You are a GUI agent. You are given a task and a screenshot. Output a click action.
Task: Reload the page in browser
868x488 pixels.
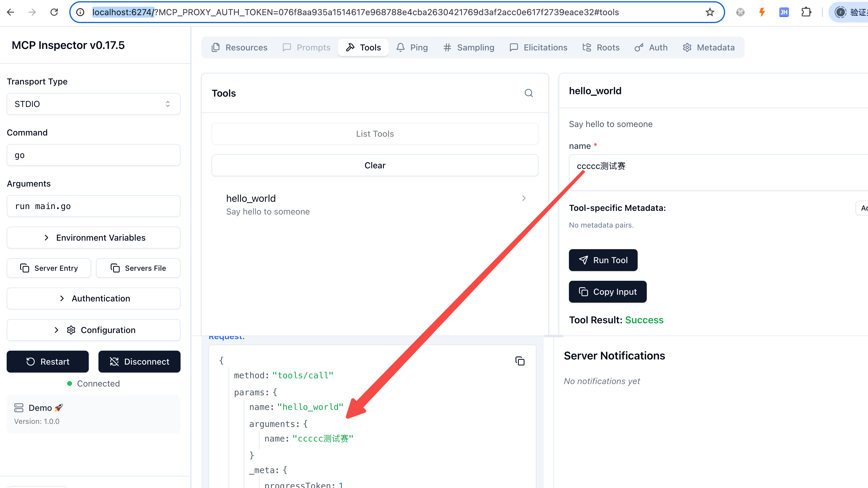[54, 12]
